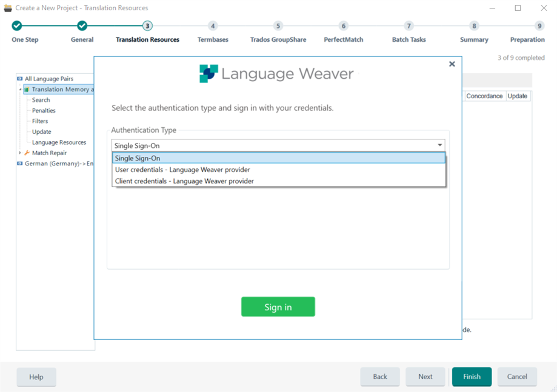Image resolution: width=557 pixels, height=392 pixels.
Task: Click the One Step label
Action: pos(25,40)
